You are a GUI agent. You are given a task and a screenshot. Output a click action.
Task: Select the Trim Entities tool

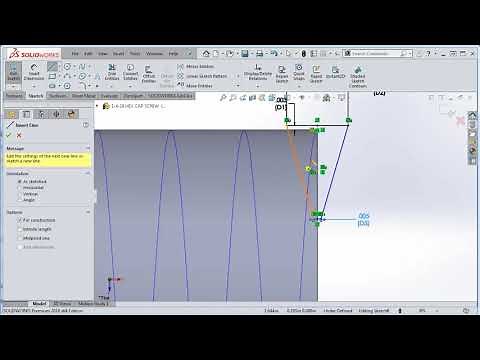112,72
